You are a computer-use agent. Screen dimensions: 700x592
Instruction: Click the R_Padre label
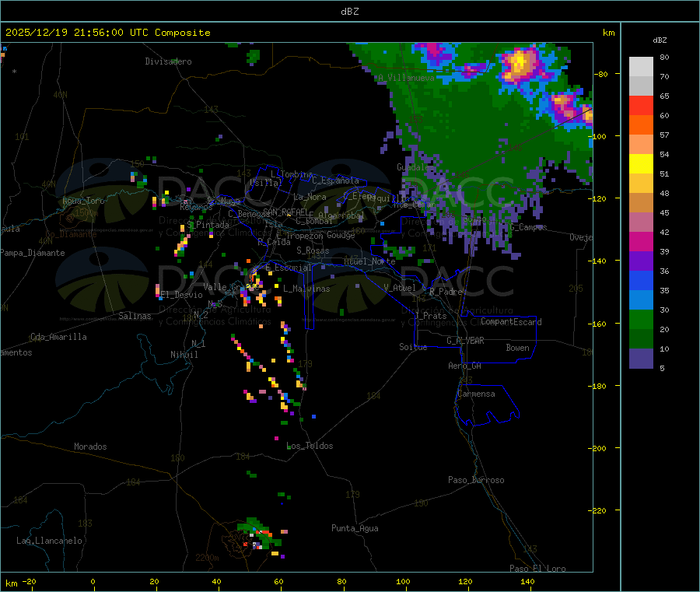(x=446, y=292)
